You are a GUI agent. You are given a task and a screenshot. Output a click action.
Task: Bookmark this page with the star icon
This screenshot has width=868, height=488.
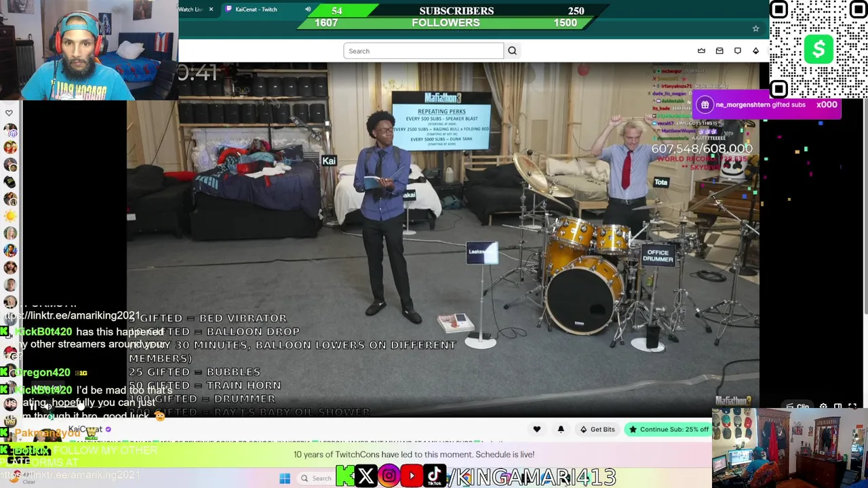755,28
